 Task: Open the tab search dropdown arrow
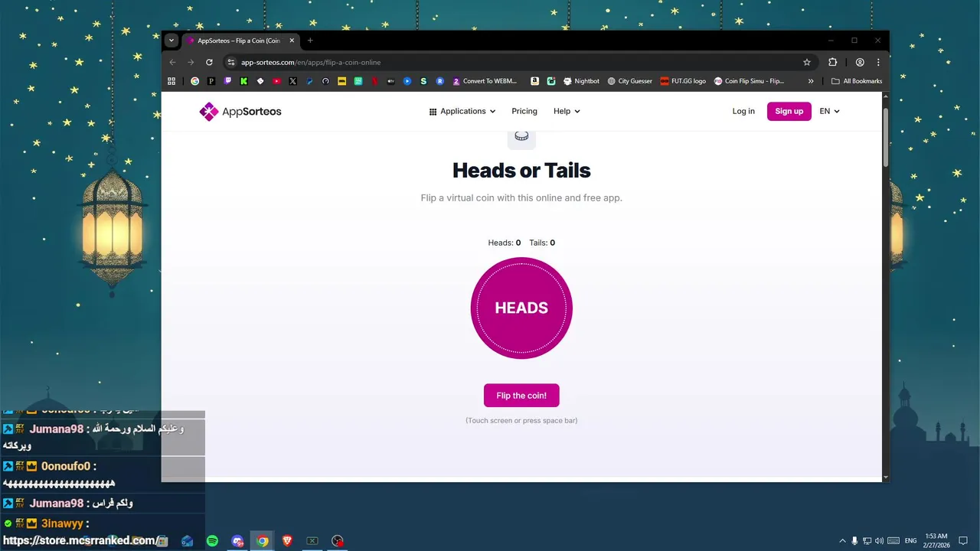171,41
